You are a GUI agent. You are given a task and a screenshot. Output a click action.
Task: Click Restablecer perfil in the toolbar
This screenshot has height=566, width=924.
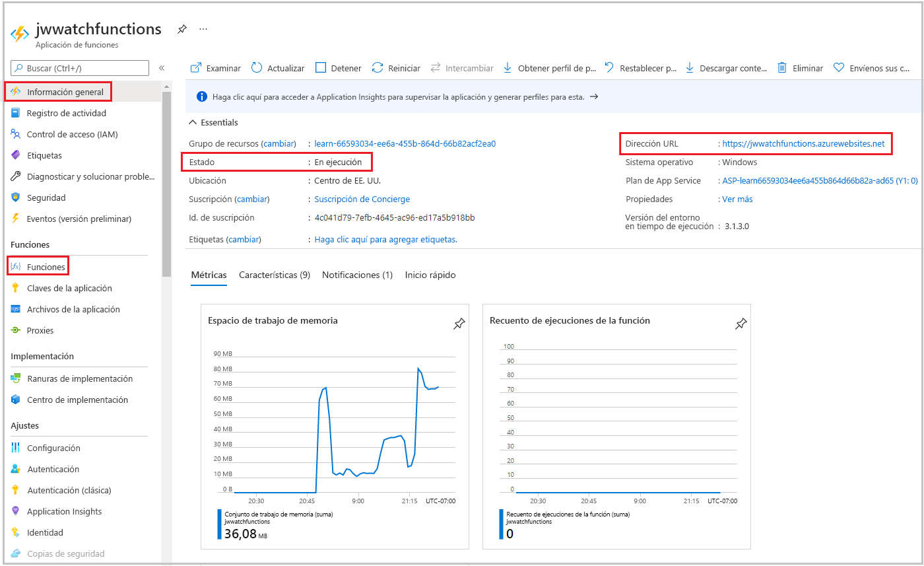click(x=641, y=68)
